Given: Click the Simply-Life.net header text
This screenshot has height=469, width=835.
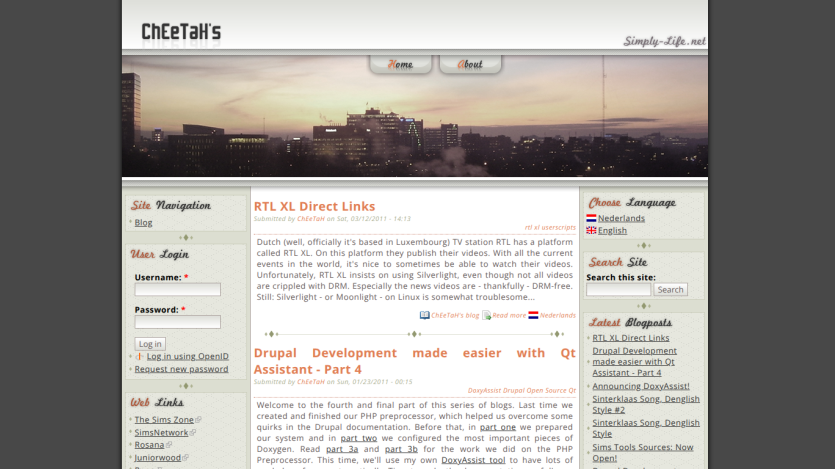Looking at the screenshot, I should (x=665, y=42).
